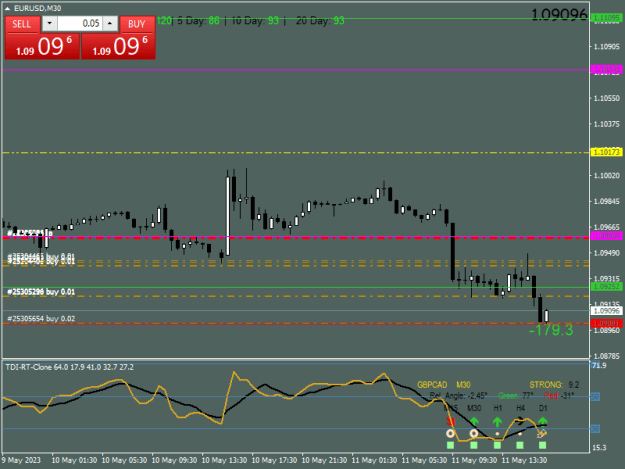Click the 10 May 13:30 time label

(x=224, y=460)
